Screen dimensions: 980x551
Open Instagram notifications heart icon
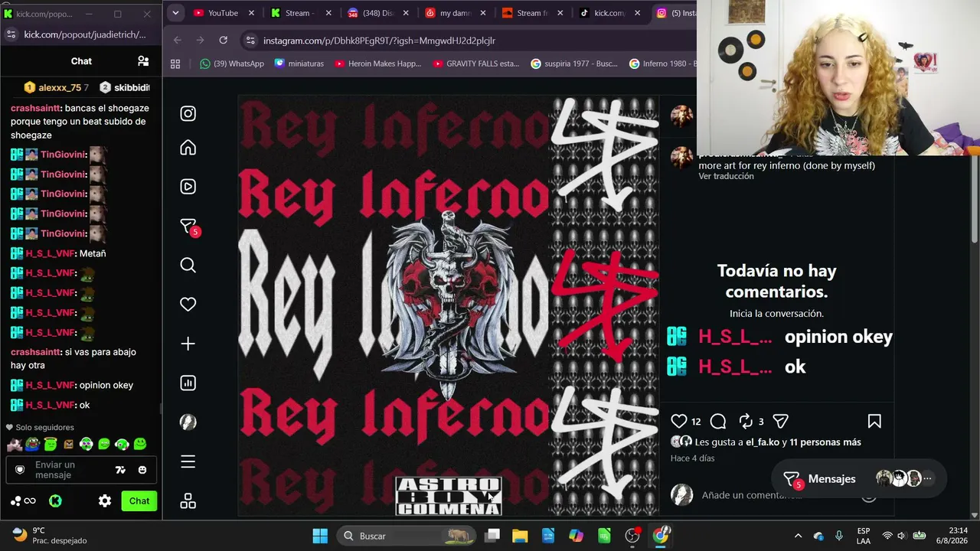188,305
